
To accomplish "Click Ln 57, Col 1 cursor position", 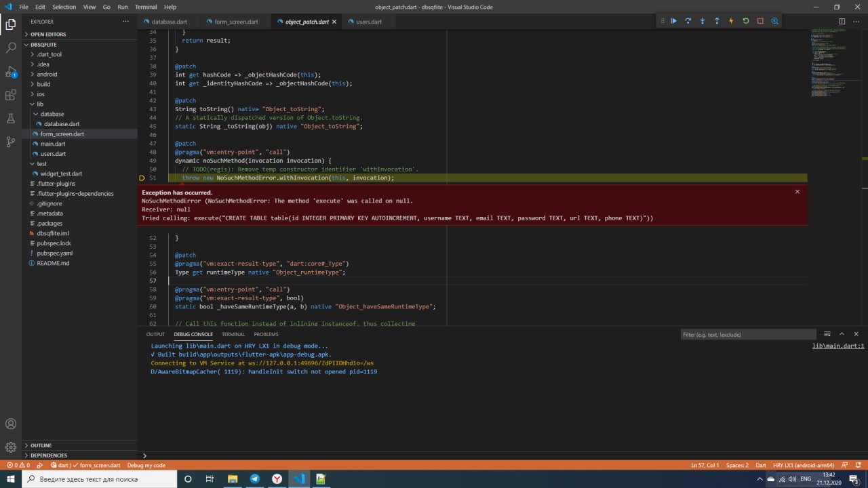I will pyautogui.click(x=705, y=466).
